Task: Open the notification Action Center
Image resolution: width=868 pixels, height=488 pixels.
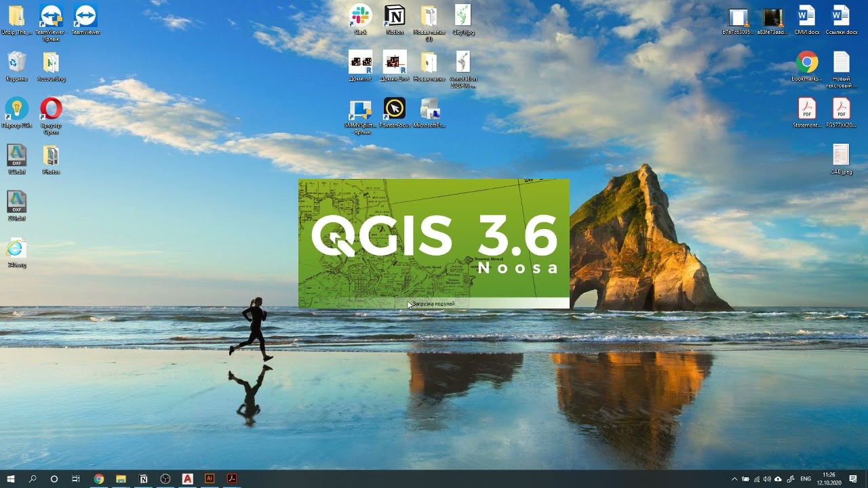Action: click(x=853, y=479)
